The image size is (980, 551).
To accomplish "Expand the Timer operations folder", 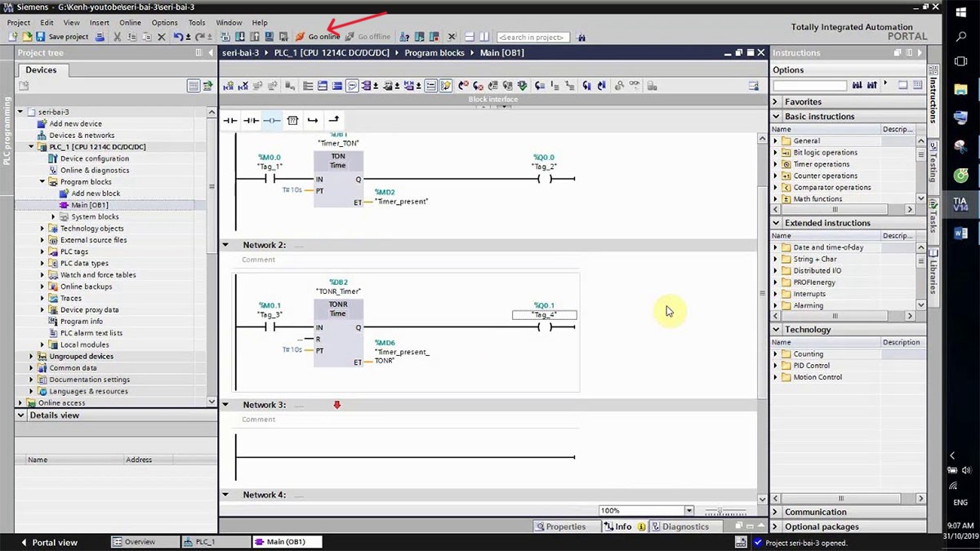I will tap(776, 164).
